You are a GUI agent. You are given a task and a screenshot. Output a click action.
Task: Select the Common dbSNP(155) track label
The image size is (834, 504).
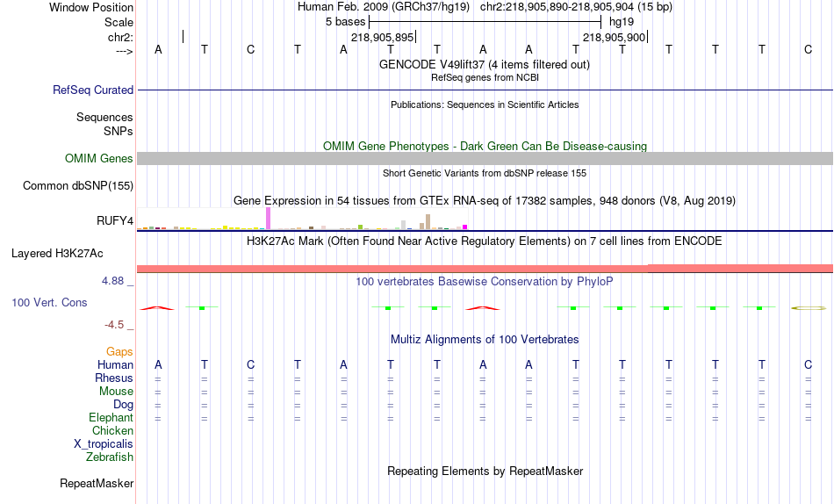click(77, 186)
